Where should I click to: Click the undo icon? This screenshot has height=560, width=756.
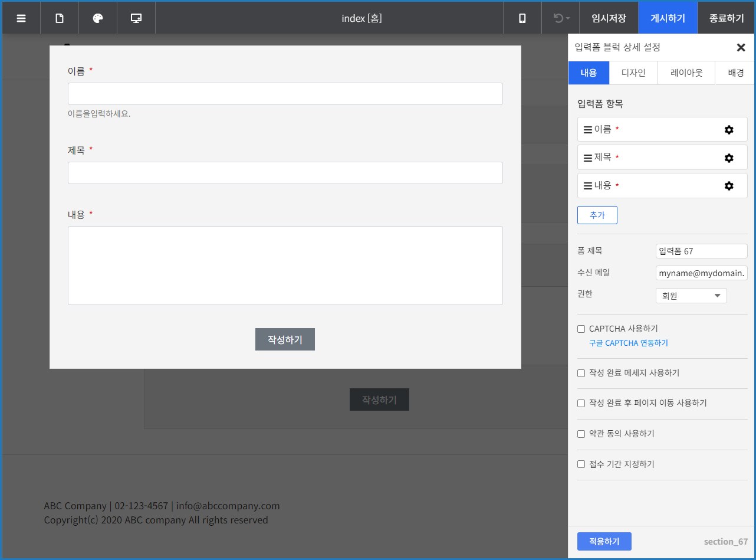557,18
